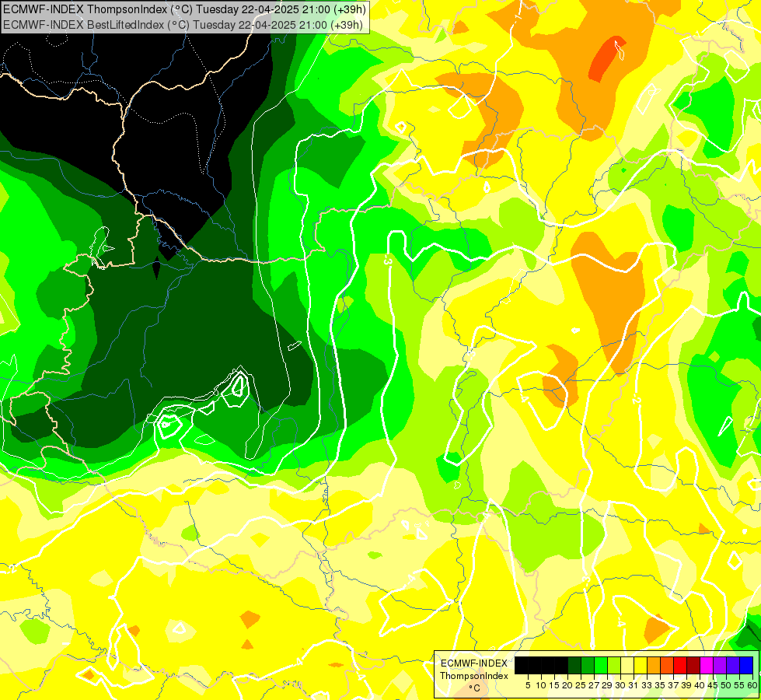The image size is (761, 700).
Task: Click the BestLiftedIndex title line at top
Action: 183,25
